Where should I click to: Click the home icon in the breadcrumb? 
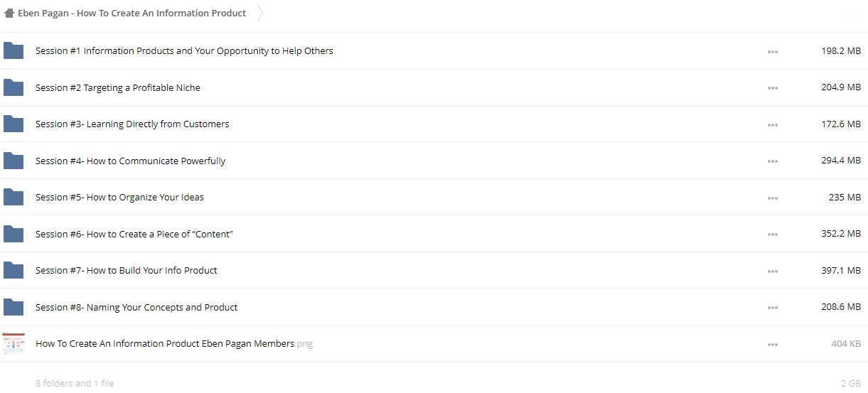9,14
